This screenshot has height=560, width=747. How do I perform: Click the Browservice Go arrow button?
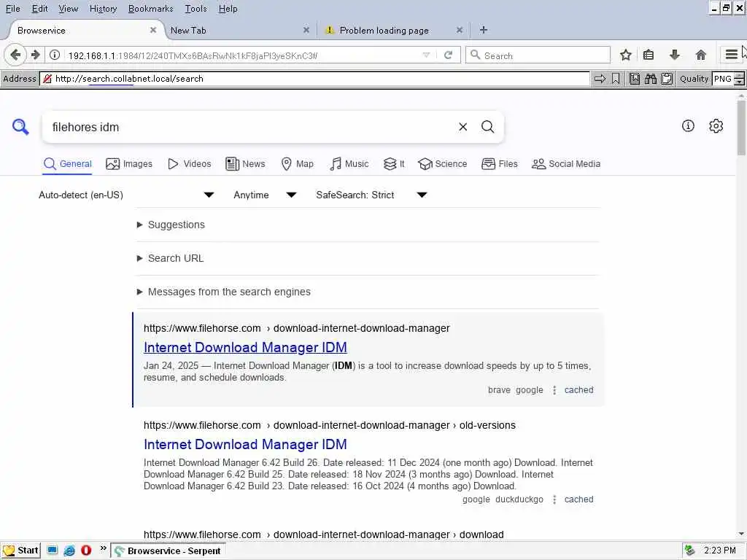[600, 79]
